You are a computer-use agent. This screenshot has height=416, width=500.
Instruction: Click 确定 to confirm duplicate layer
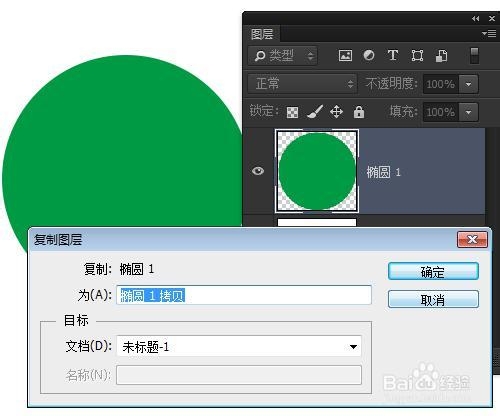(x=433, y=272)
